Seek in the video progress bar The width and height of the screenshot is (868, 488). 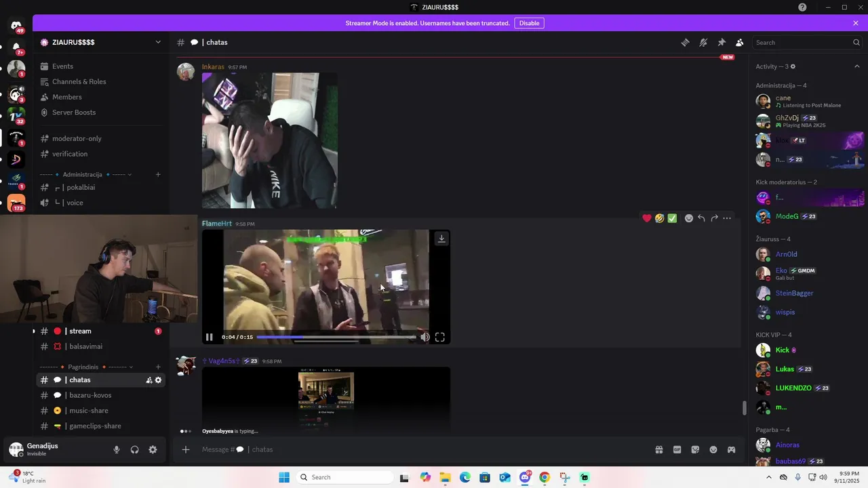tap(336, 337)
